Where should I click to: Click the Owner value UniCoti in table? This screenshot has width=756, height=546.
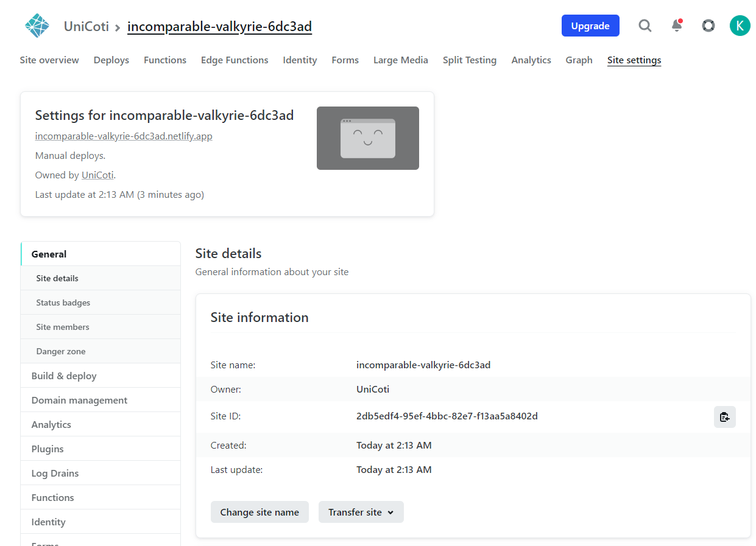[373, 390]
